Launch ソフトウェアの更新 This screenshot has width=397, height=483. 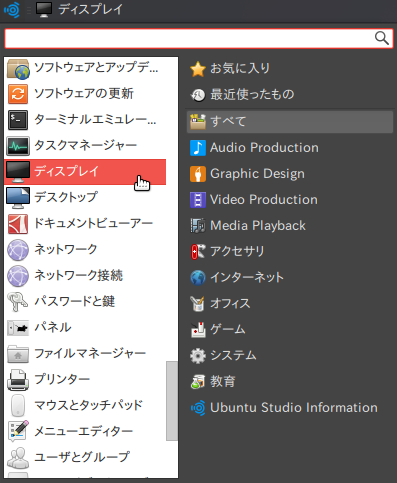pyautogui.click(x=85, y=94)
